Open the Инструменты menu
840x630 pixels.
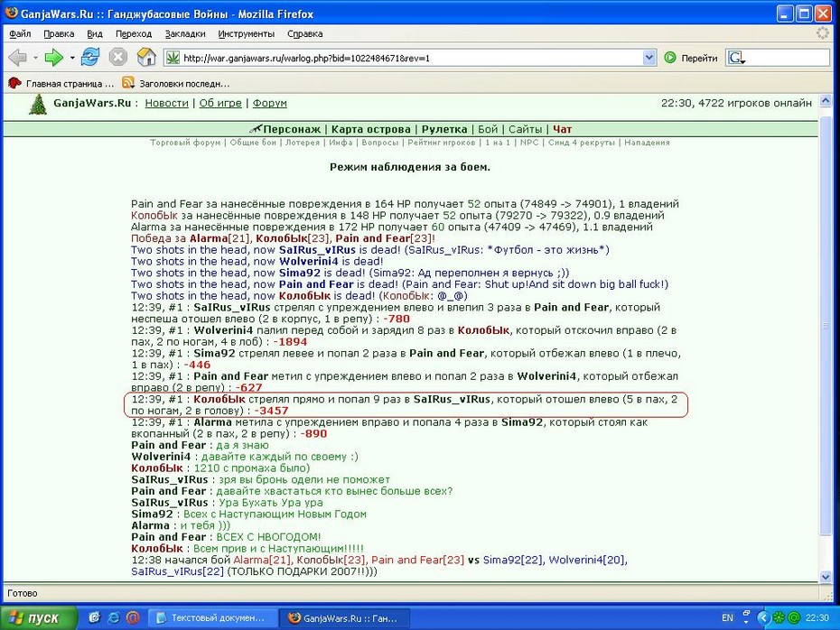point(246,33)
